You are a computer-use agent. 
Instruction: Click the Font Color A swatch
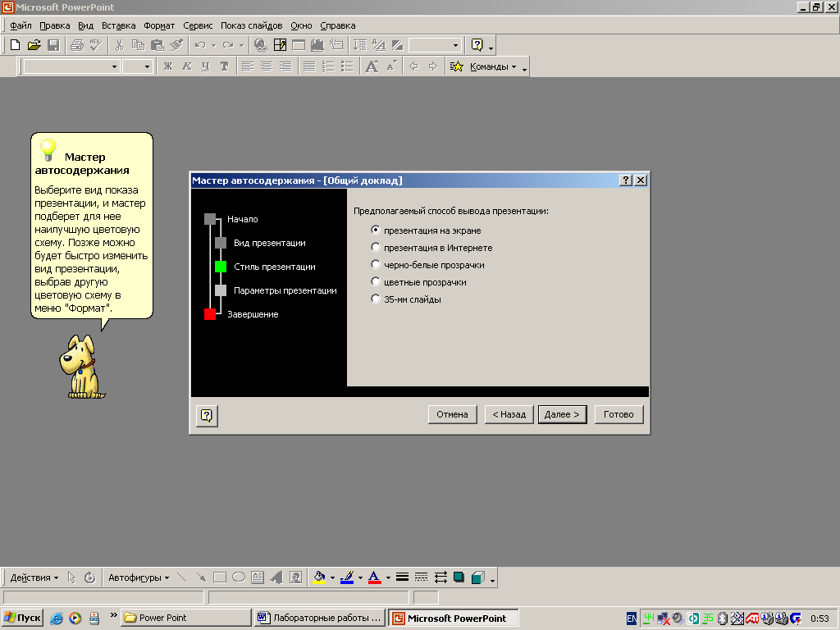pyautogui.click(x=374, y=577)
